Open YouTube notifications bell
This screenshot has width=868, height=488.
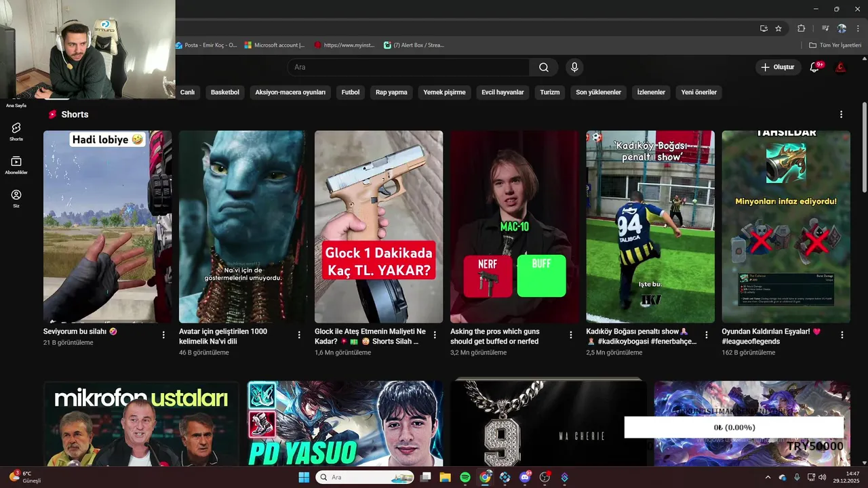pyautogui.click(x=815, y=67)
